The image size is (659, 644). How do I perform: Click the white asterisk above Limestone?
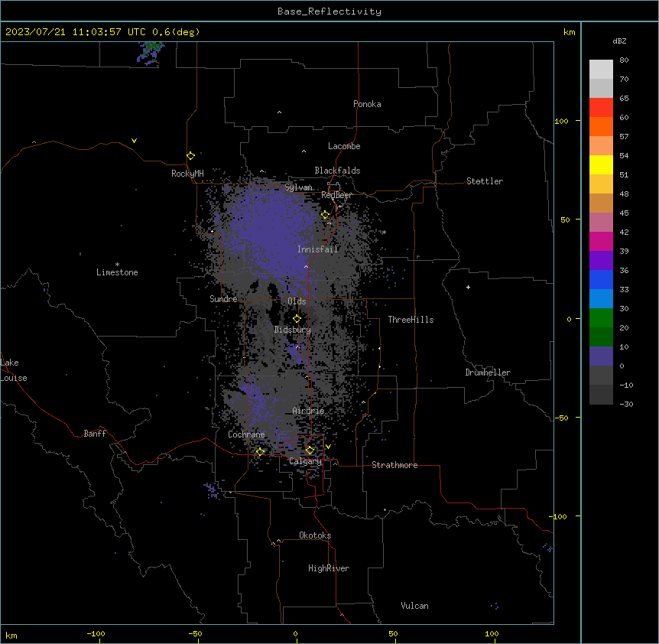coord(117,264)
